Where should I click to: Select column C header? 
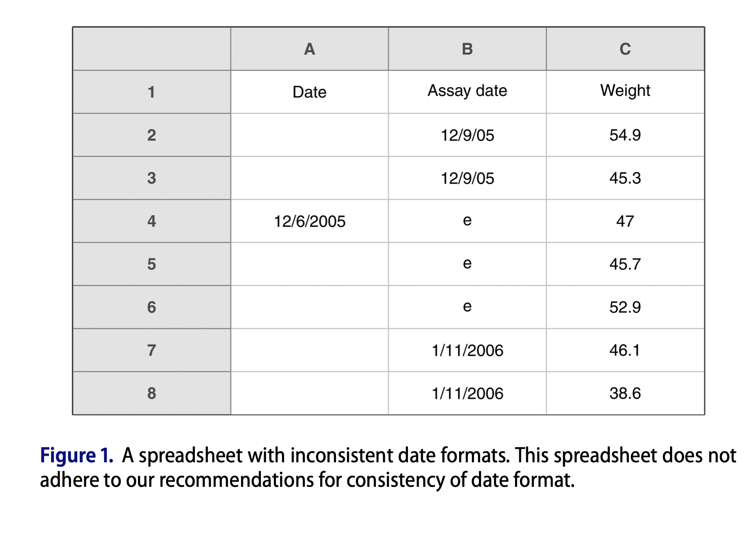(625, 49)
